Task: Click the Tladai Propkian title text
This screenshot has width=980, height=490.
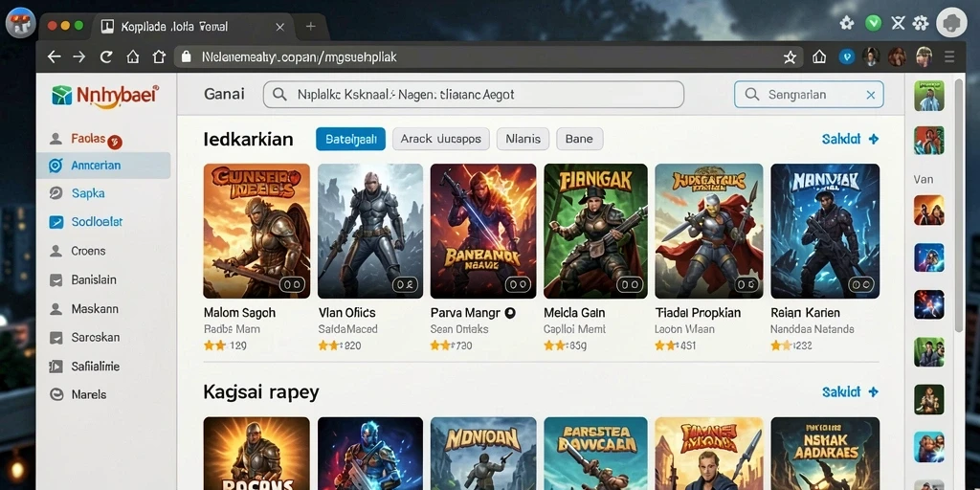Action: (x=698, y=313)
